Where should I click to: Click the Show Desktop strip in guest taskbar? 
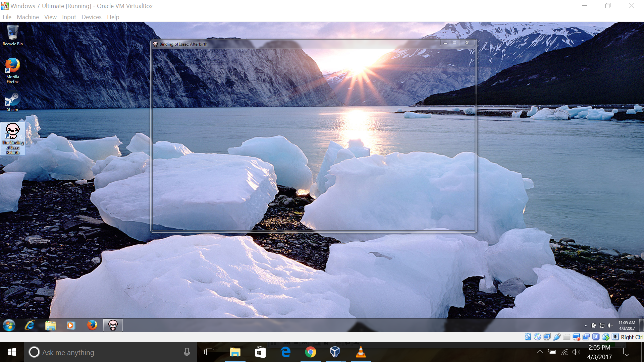pyautogui.click(x=641, y=325)
